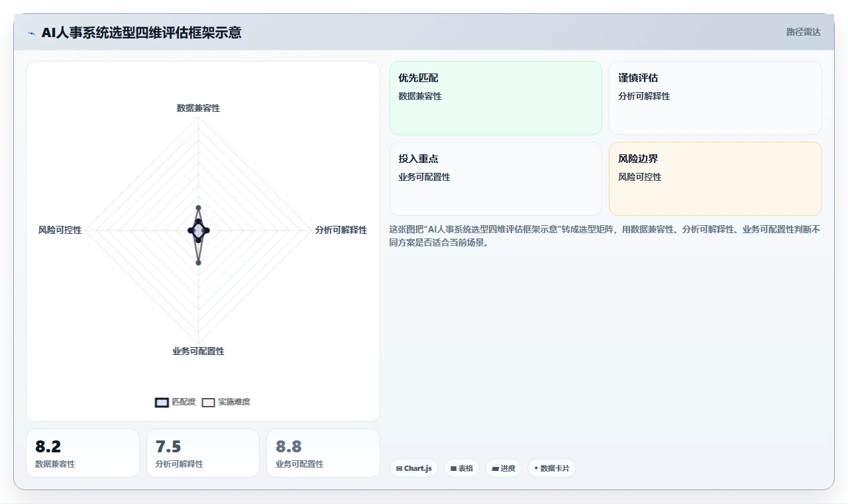Click the 数据卡片 tag chip
848x504 pixels.
tap(552, 468)
